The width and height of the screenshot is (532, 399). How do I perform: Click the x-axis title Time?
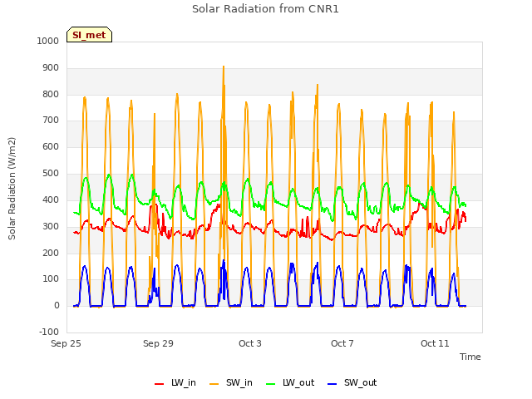(470, 357)
